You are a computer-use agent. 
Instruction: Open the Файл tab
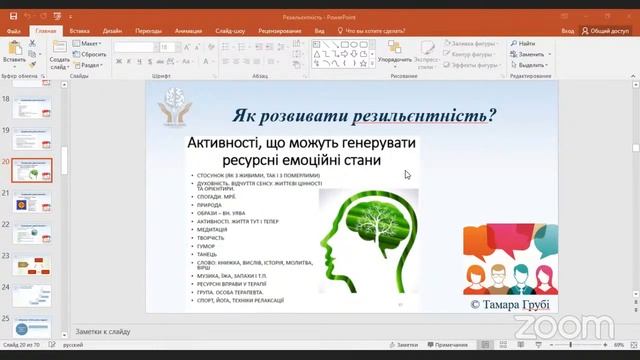[x=13, y=31]
